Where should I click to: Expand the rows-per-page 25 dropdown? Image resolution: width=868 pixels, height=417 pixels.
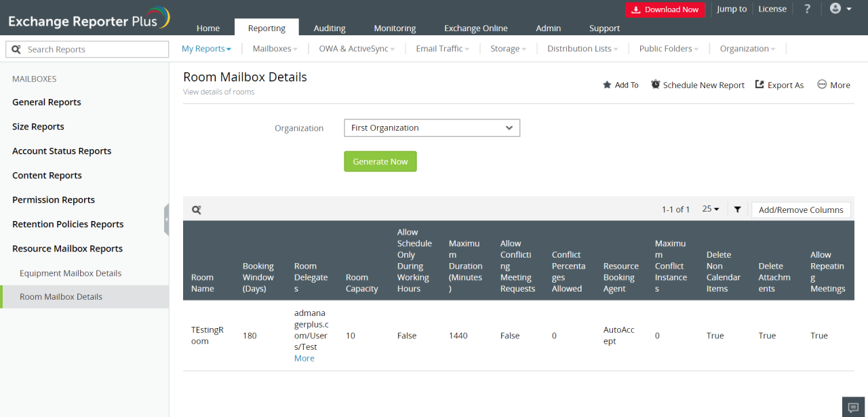pos(711,210)
